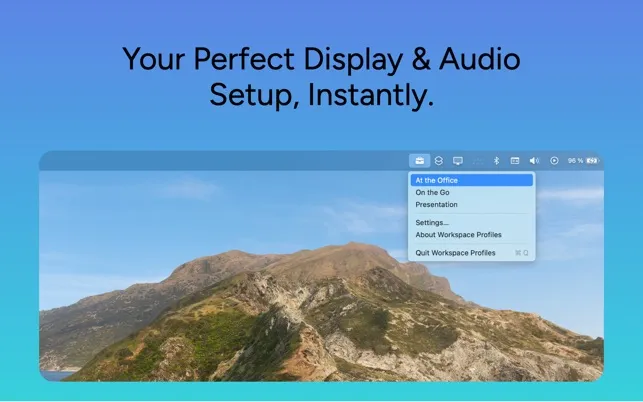Click the ⌘Q shortcut hint in menu

tap(520, 253)
